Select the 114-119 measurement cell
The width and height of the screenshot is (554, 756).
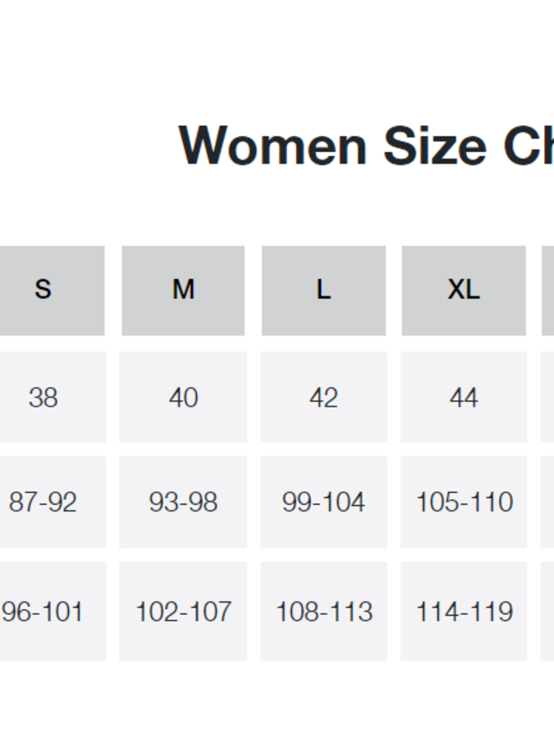pos(463,611)
